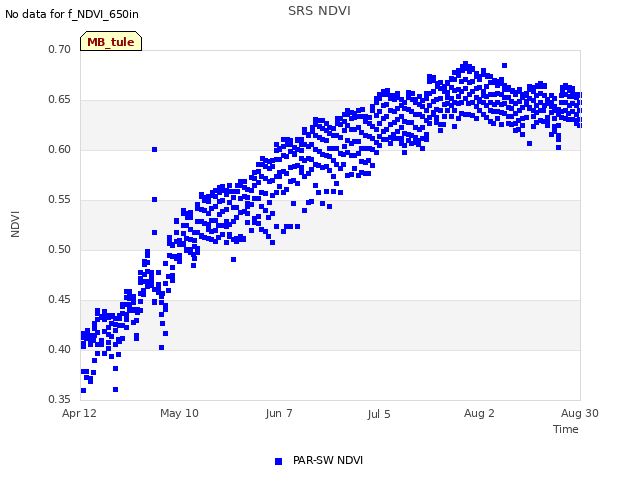Click the Time x-axis title
This screenshot has width=640, height=480.
(x=565, y=429)
